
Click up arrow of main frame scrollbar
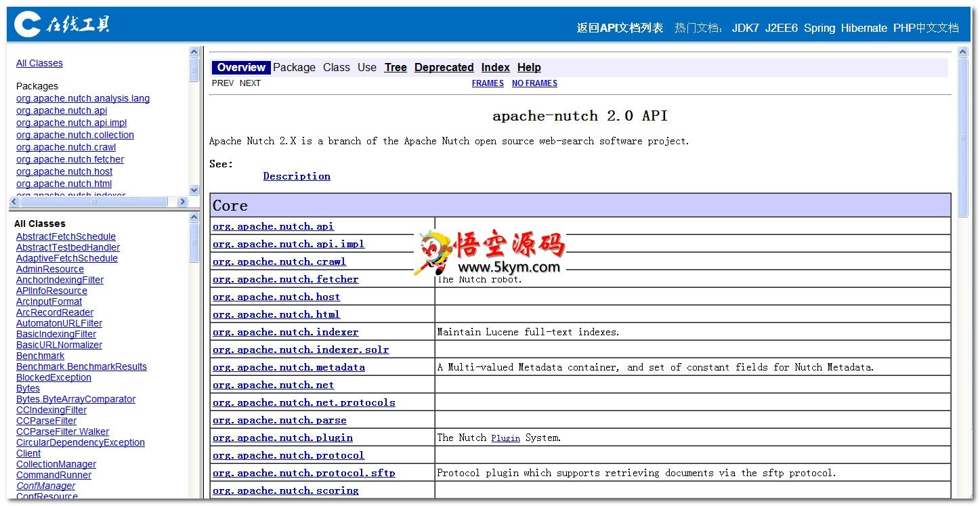coord(962,51)
